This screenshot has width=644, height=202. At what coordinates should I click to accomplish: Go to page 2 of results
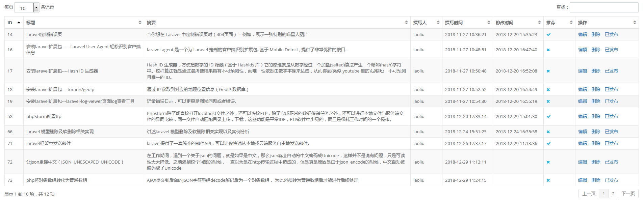coord(613,194)
